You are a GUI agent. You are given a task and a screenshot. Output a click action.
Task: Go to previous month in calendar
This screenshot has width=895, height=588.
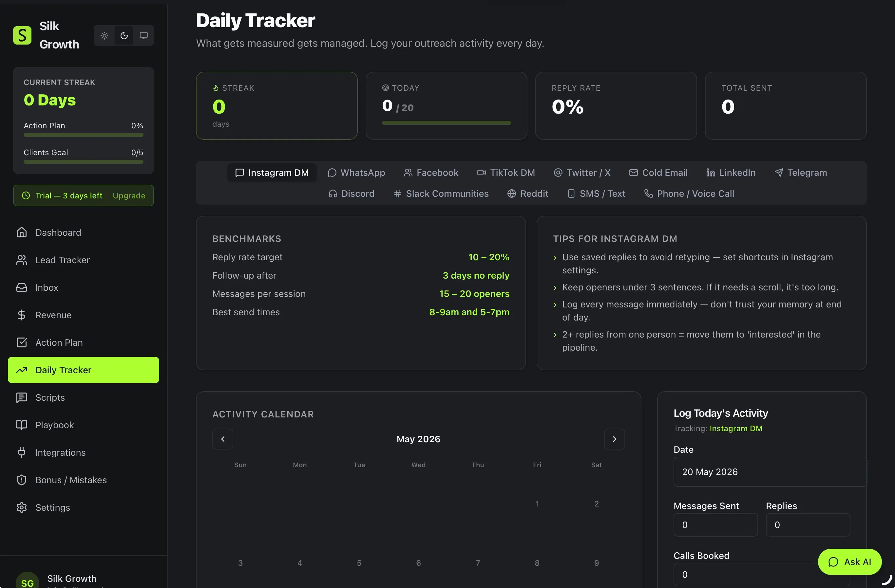click(x=223, y=439)
